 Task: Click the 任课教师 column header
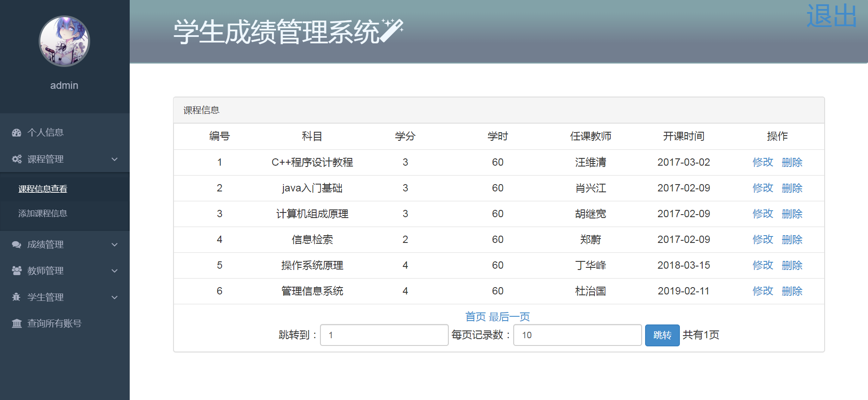(591, 136)
